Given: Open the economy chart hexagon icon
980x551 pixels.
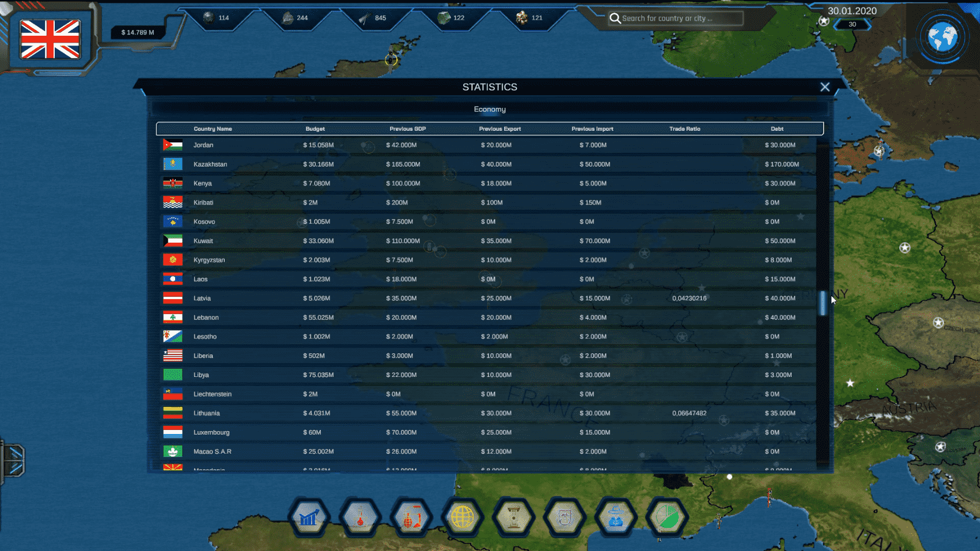Looking at the screenshot, I should pos(309,518).
